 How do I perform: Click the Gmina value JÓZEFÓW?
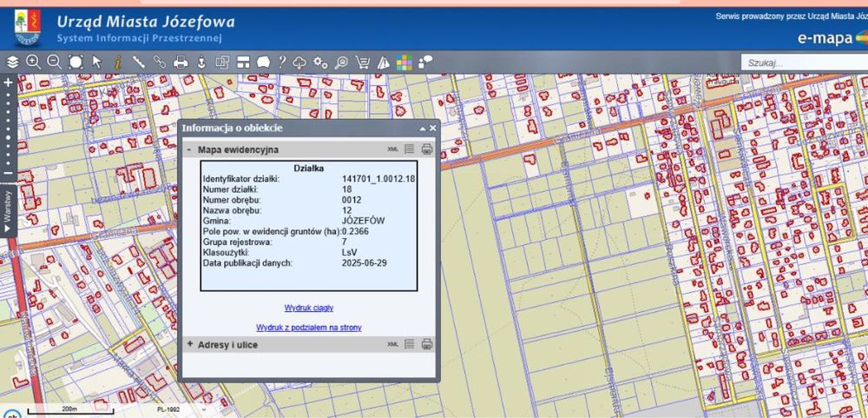tap(364, 221)
